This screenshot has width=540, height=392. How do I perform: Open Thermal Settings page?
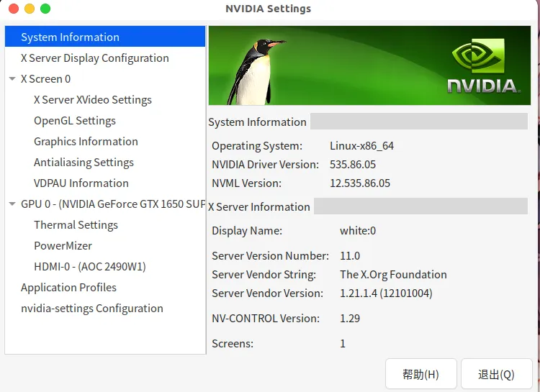coord(76,225)
